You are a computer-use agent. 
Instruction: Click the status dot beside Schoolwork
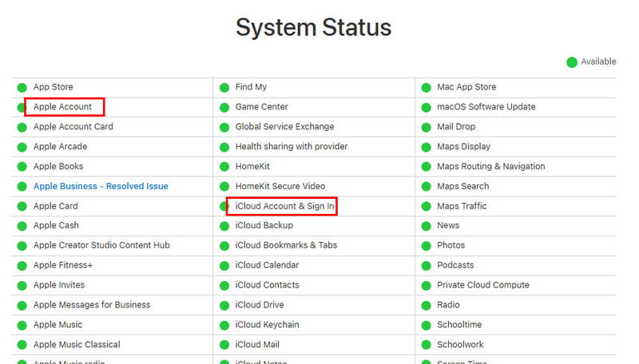pos(427,346)
